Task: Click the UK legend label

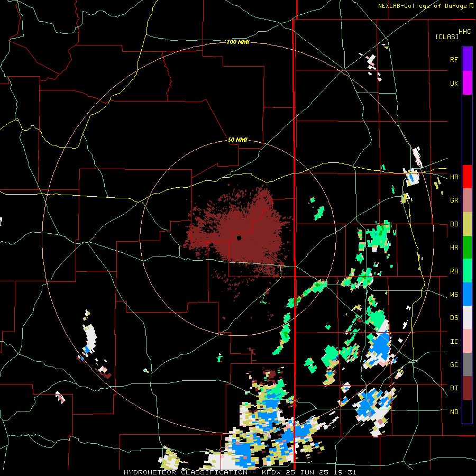Action: coord(454,83)
